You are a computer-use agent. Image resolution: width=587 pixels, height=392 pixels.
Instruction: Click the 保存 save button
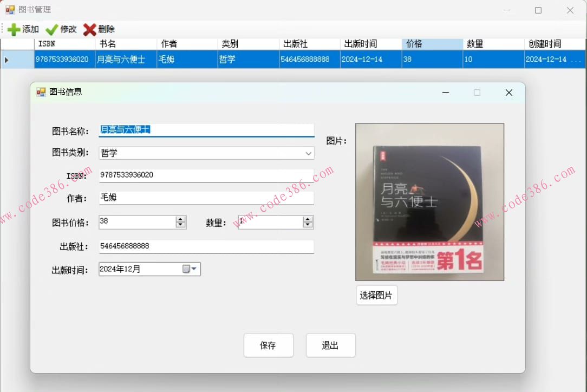(269, 345)
